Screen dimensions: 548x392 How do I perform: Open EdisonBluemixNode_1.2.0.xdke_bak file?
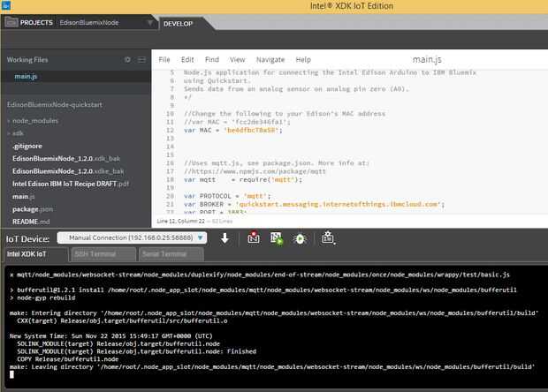click(68, 171)
